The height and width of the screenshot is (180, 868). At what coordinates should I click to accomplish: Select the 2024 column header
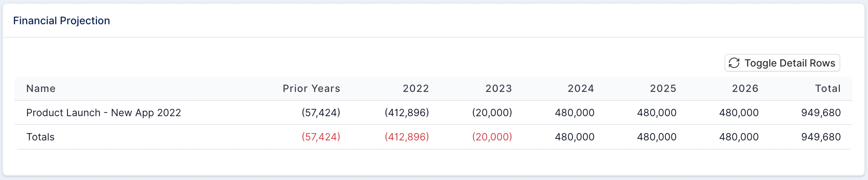(581, 88)
